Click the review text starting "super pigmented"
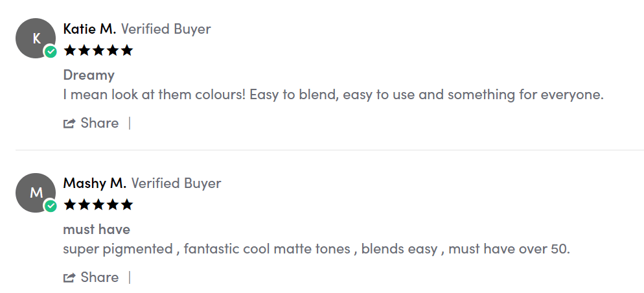This screenshot has height=293, width=644. [x=316, y=249]
